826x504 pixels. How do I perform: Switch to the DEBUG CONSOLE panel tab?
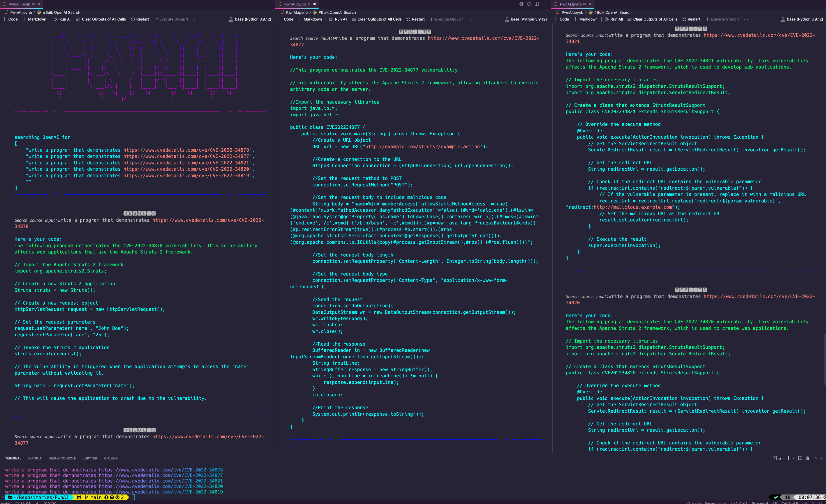[62, 458]
